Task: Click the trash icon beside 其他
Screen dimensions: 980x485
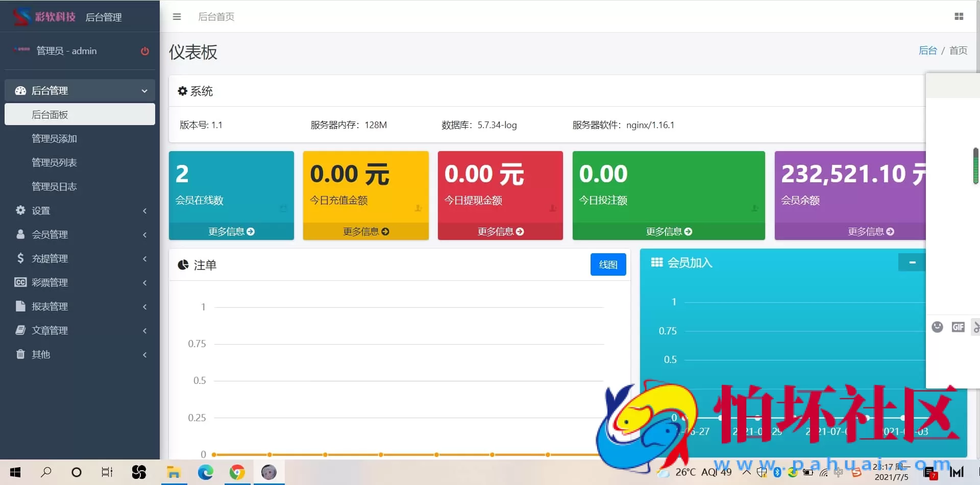Action: click(20, 354)
